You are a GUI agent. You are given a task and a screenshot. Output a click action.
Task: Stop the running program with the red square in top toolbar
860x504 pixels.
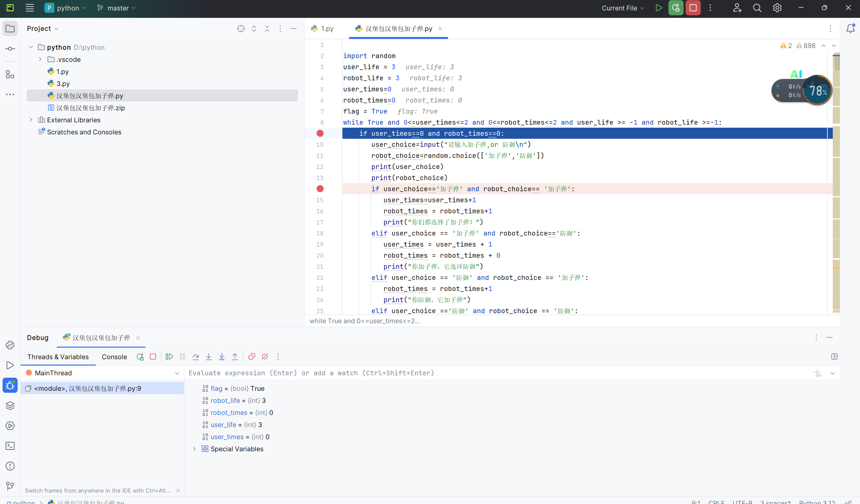693,8
